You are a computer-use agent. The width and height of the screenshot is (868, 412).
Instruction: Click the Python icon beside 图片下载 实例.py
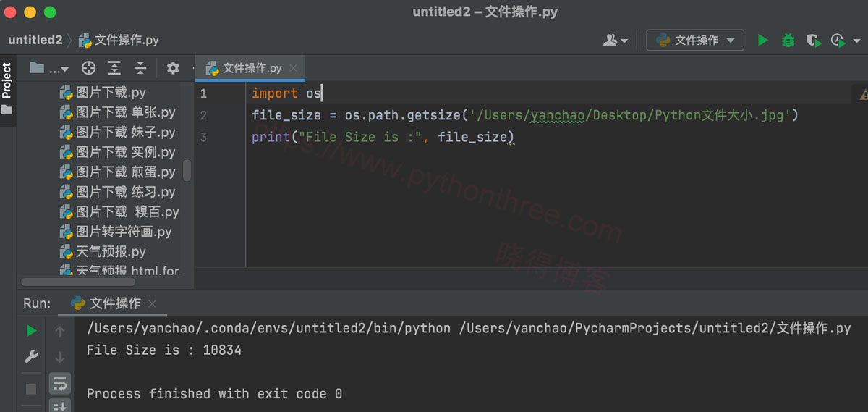pos(66,153)
